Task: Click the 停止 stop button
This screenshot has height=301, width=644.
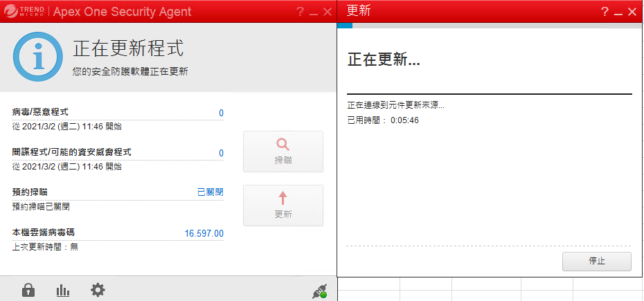Action: coord(596,261)
